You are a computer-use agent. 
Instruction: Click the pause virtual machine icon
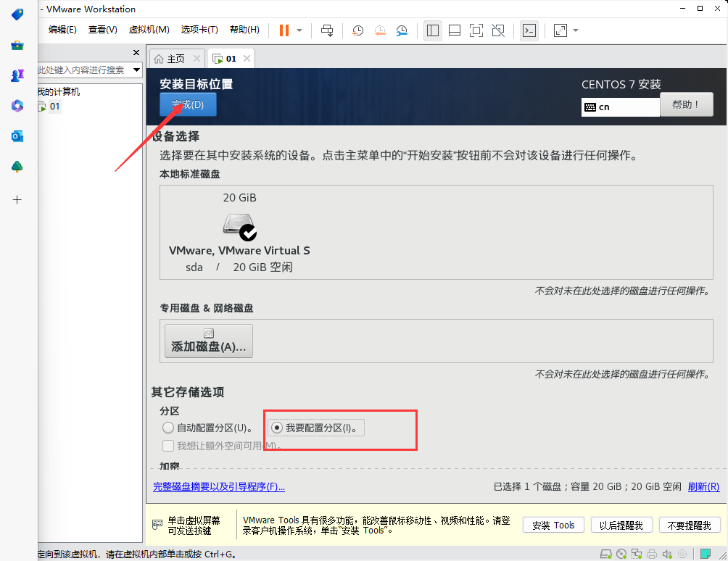click(x=284, y=30)
